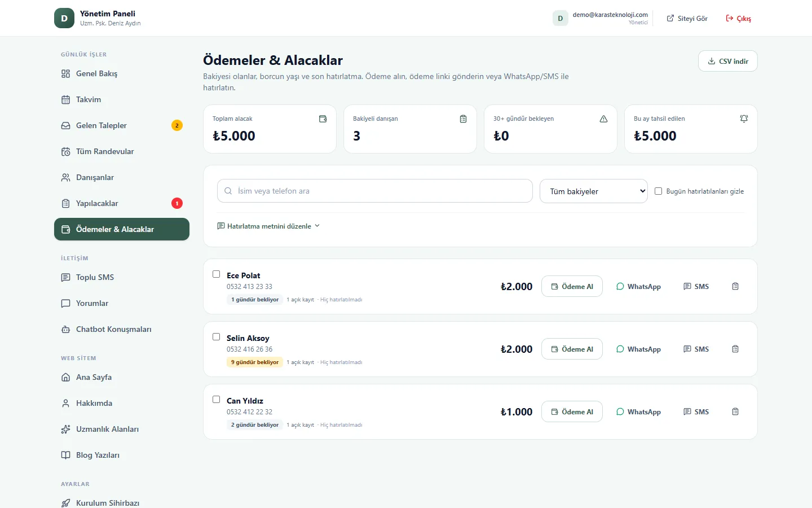
Task: Click the D user avatar beside the email
Action: 561,18
